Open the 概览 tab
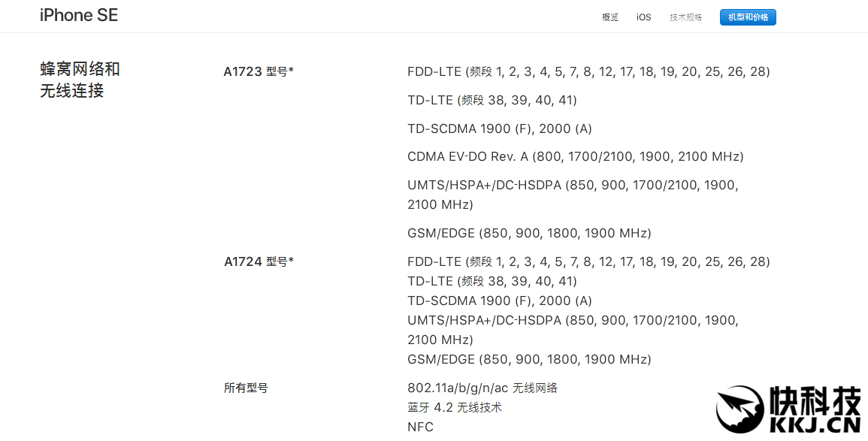The height and width of the screenshot is (441, 868). coord(609,17)
